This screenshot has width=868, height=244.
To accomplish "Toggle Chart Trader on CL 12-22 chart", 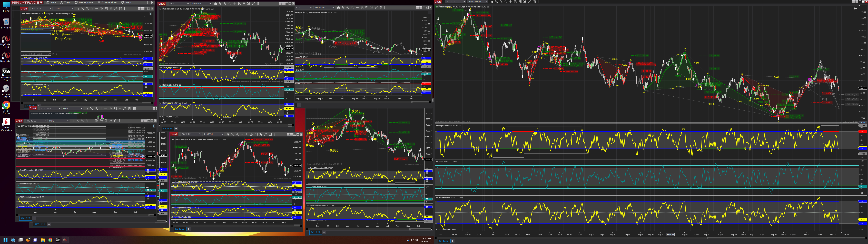I will click(x=520, y=2).
